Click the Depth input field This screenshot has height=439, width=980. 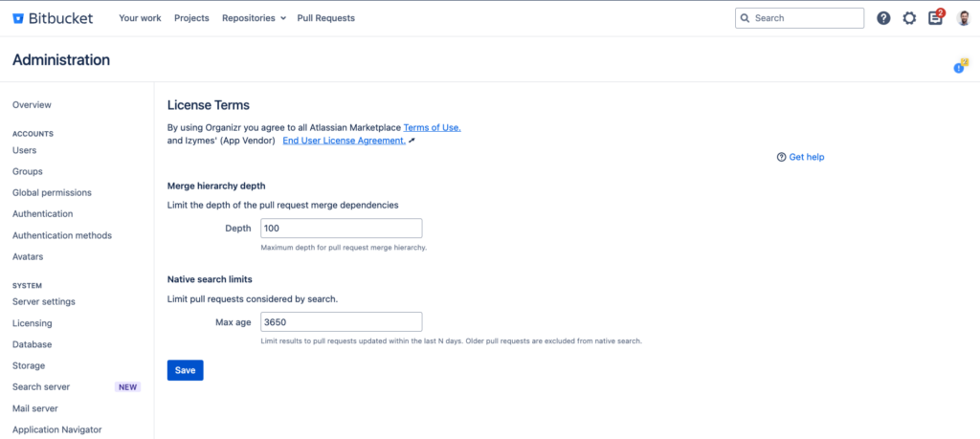340,229
